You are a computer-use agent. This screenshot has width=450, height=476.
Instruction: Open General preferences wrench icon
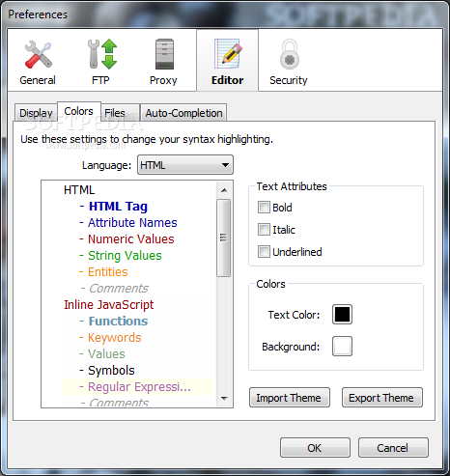[38, 55]
